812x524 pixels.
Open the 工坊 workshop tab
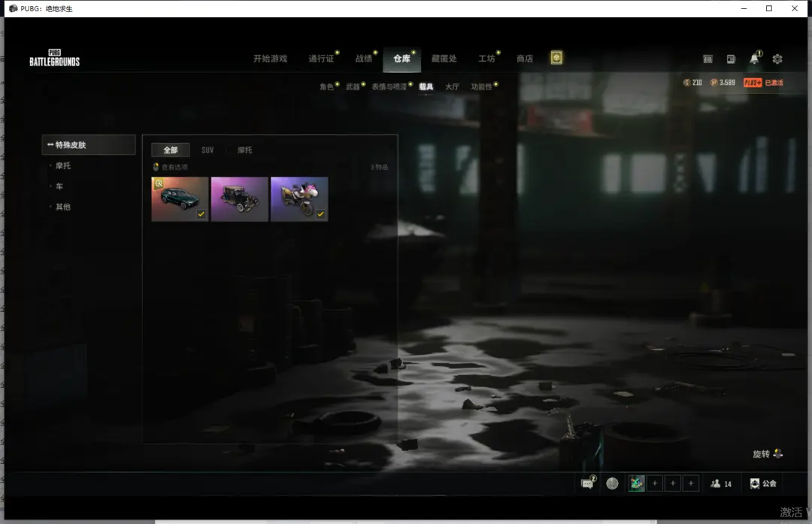(486, 59)
